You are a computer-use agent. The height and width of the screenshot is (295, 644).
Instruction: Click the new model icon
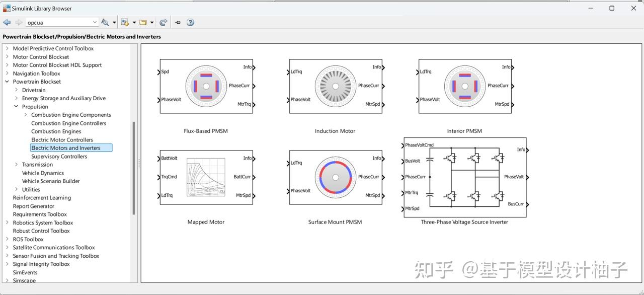point(125,22)
